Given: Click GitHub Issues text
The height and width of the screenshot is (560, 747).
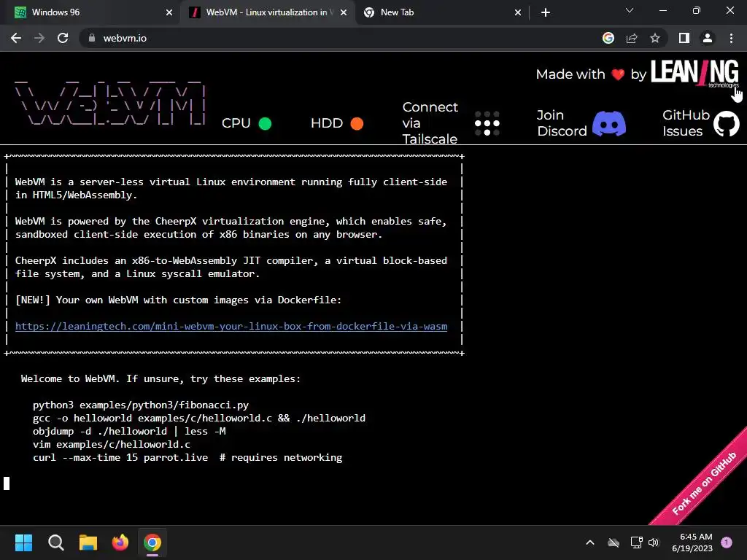Looking at the screenshot, I should (686, 122).
